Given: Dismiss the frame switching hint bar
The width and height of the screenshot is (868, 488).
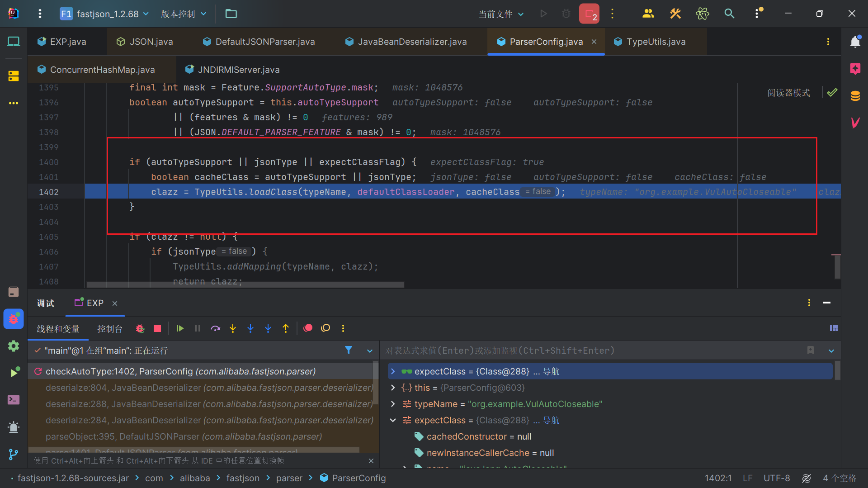Looking at the screenshot, I should coord(371,461).
